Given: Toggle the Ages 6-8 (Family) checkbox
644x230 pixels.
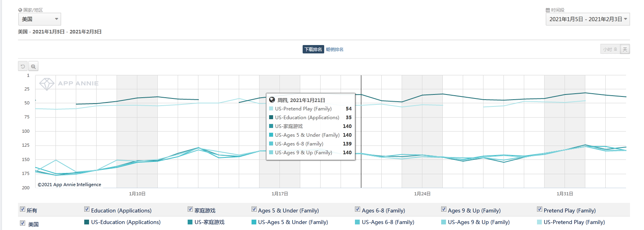Looking at the screenshot, I should tap(357, 209).
